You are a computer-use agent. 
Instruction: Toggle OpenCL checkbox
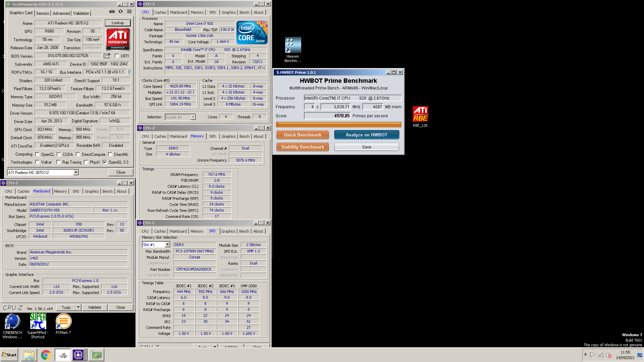37,155
